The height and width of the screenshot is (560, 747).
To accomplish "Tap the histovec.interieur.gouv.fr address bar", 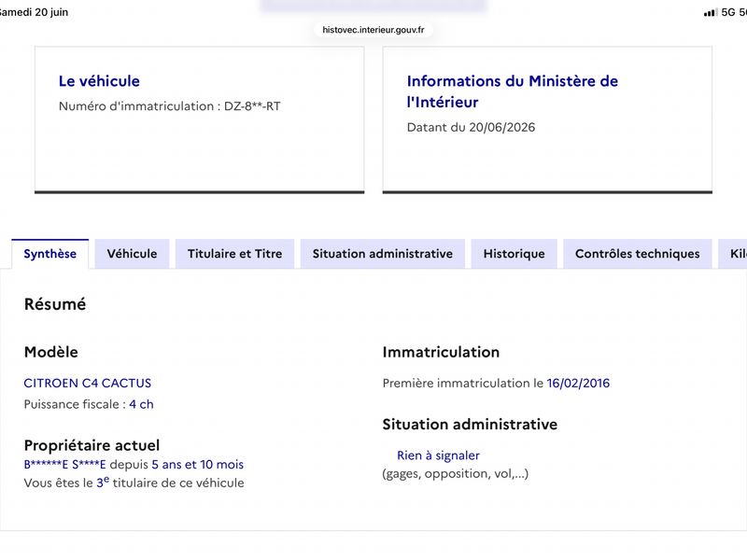I will pyautogui.click(x=373, y=30).
